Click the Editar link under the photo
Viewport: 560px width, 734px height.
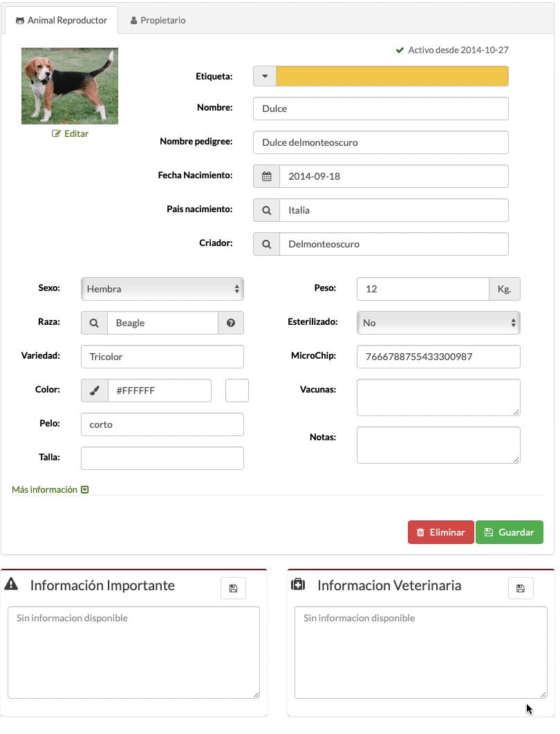click(70, 134)
